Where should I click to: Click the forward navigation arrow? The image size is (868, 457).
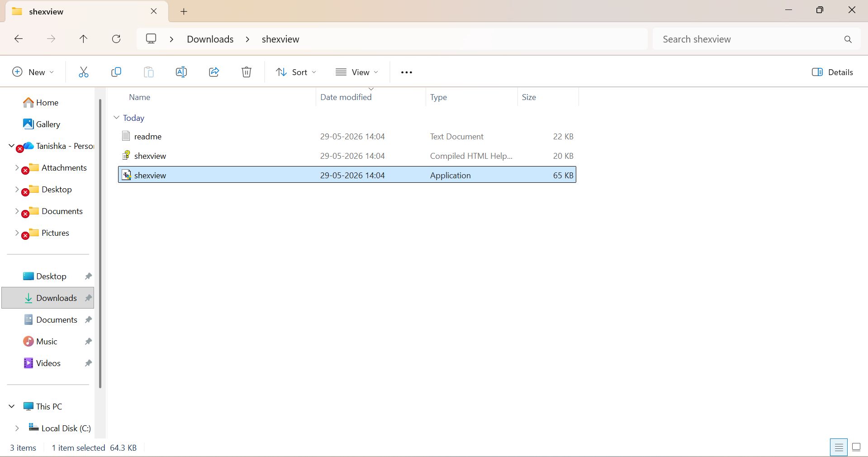pyautogui.click(x=51, y=39)
